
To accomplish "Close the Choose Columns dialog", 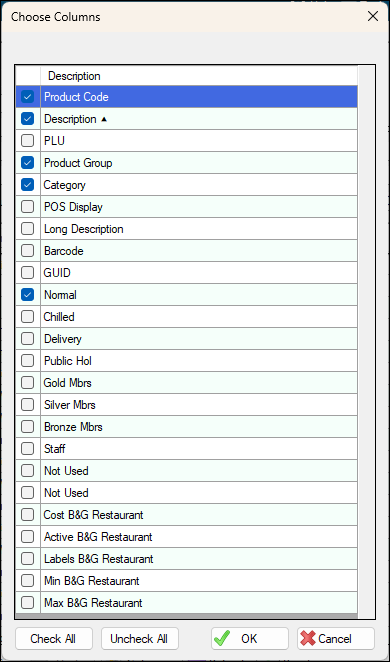I will (x=373, y=16).
